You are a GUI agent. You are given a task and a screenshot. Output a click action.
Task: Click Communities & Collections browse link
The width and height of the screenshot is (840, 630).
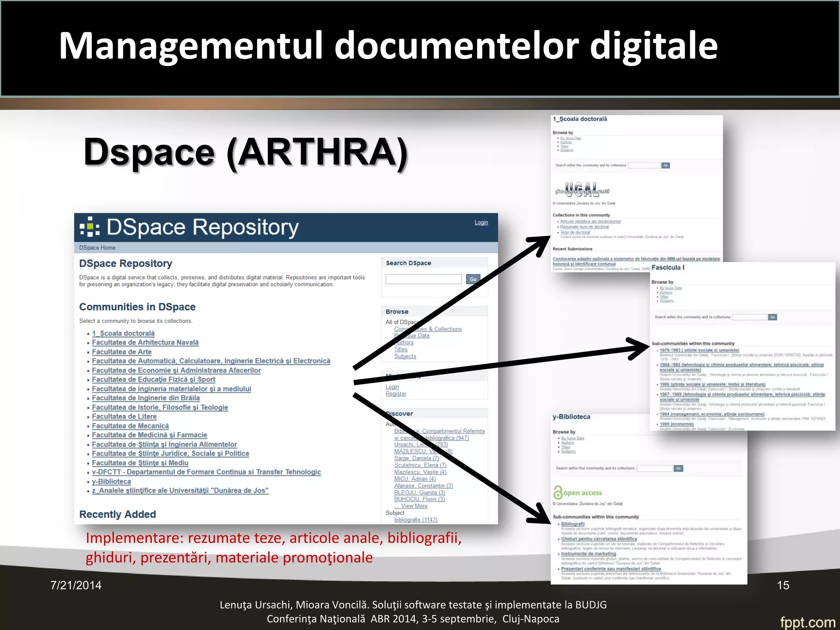point(428,329)
